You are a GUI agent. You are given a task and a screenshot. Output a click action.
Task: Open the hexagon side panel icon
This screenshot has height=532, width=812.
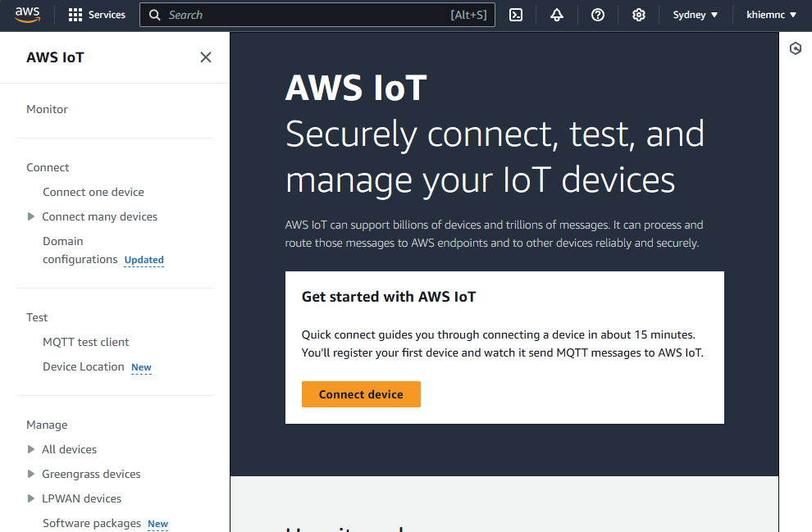tap(795, 49)
